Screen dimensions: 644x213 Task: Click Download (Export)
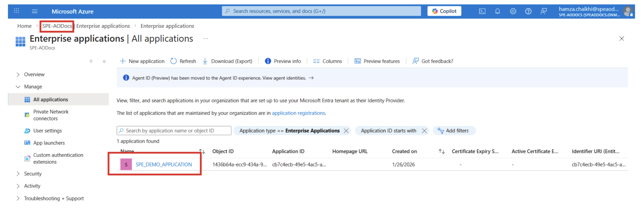227,61
